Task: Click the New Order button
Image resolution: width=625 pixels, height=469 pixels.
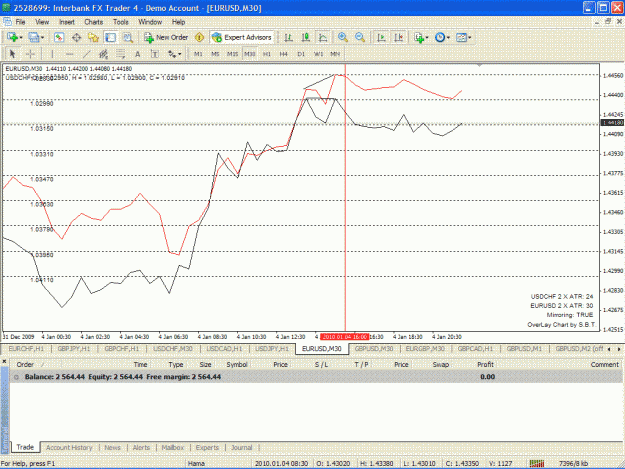Action: (166, 37)
